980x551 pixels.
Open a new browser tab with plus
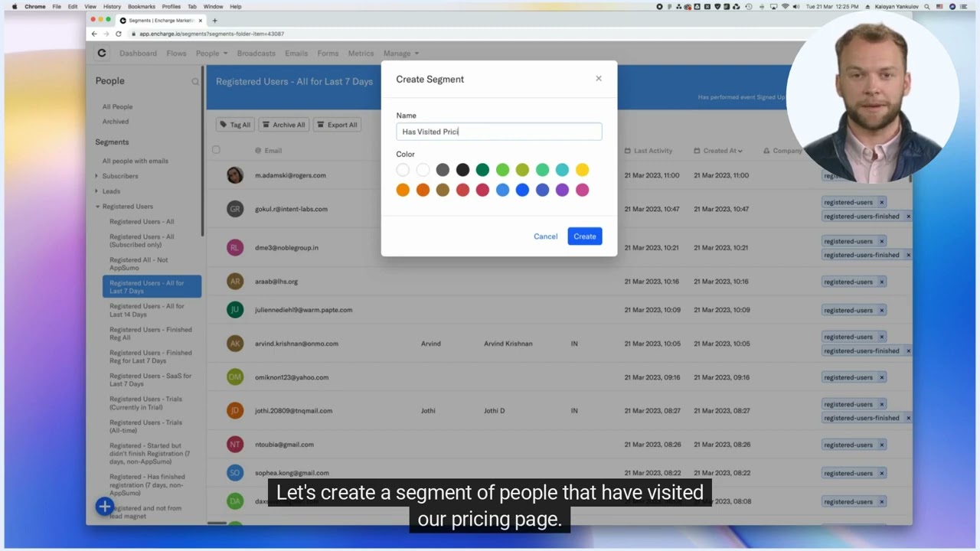point(214,21)
